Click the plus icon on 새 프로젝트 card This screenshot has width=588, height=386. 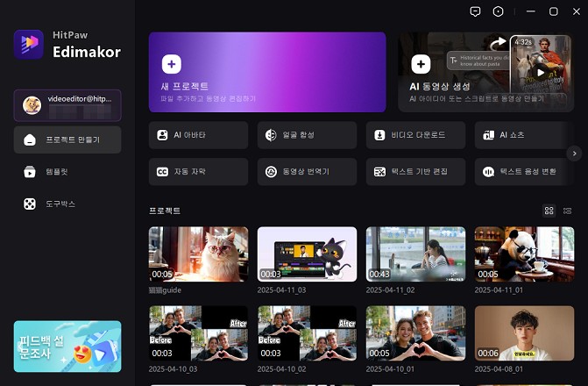point(172,64)
